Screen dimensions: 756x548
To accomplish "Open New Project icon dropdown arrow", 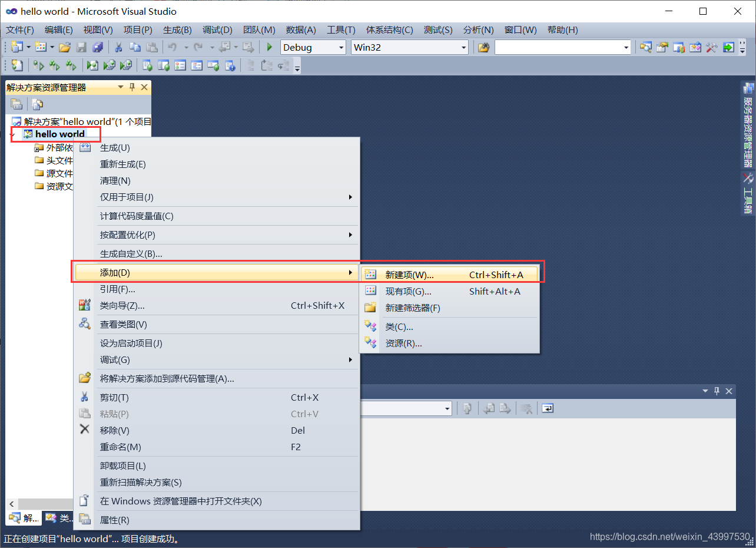I will (x=28, y=47).
